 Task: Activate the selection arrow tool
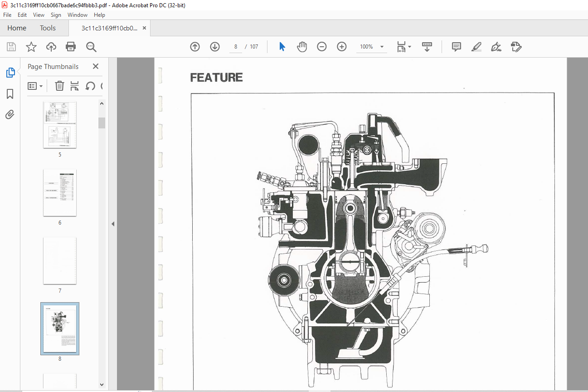(282, 47)
